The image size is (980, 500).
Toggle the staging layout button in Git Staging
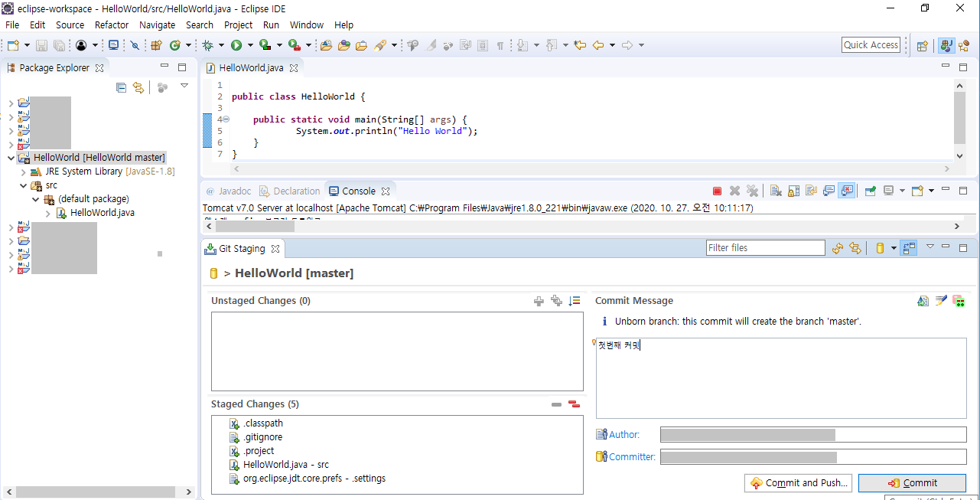click(909, 248)
